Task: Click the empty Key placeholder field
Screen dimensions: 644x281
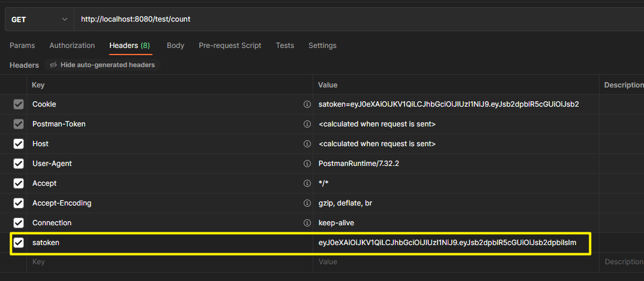Action: coord(168,262)
